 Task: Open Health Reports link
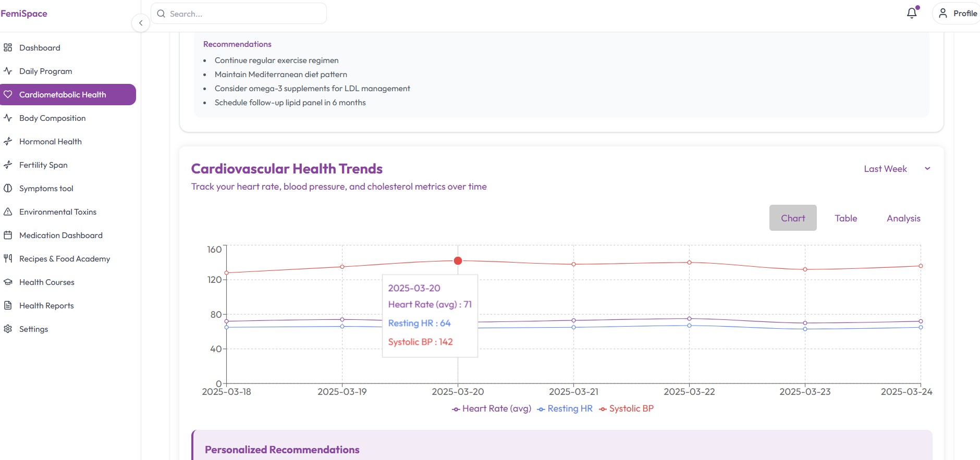tap(68, 305)
